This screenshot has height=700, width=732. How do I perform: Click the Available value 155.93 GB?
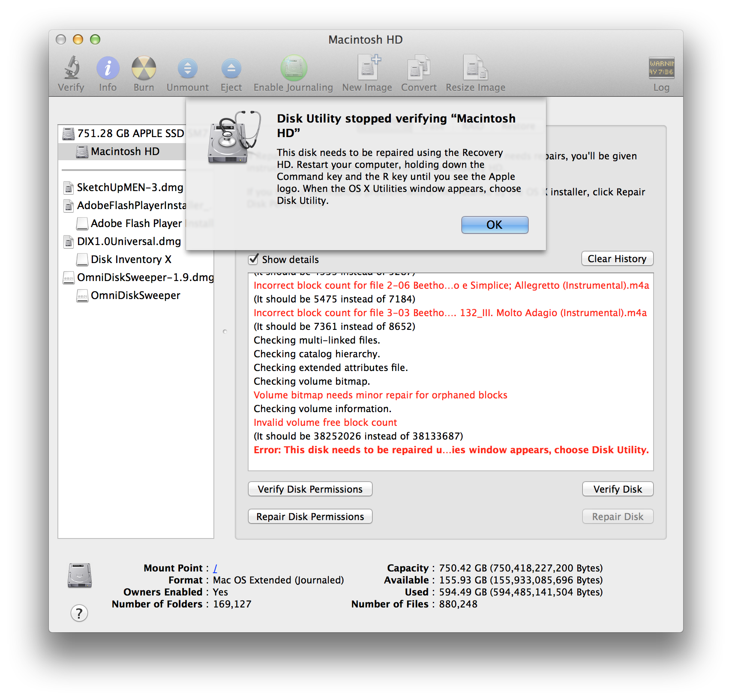pos(521,580)
